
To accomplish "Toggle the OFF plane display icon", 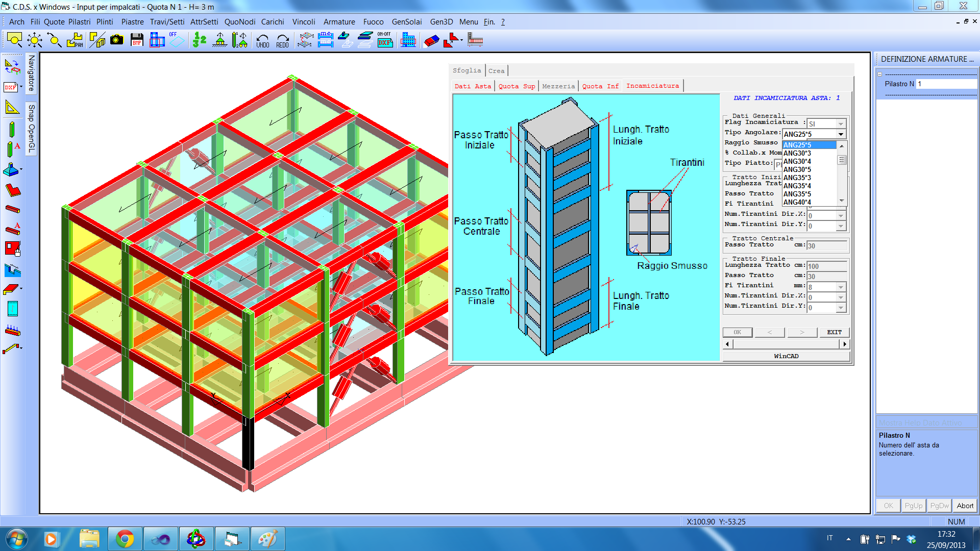I will [176, 40].
